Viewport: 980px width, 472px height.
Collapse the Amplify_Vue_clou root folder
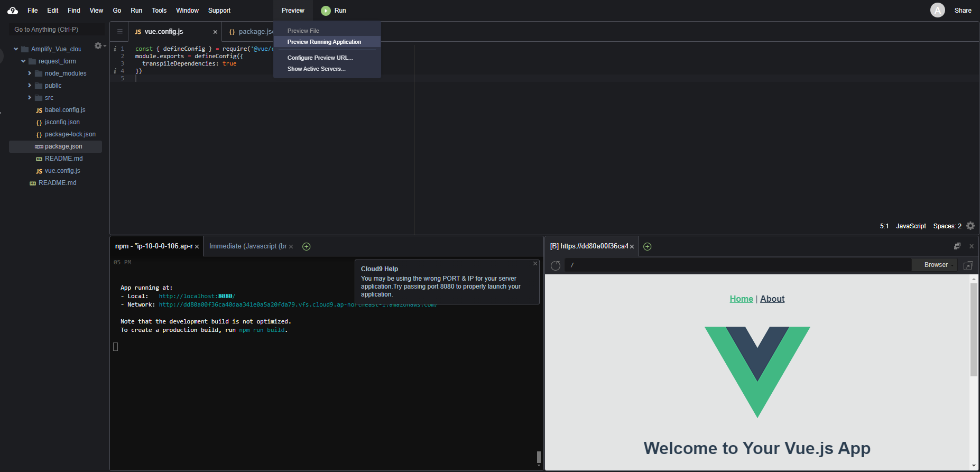16,49
